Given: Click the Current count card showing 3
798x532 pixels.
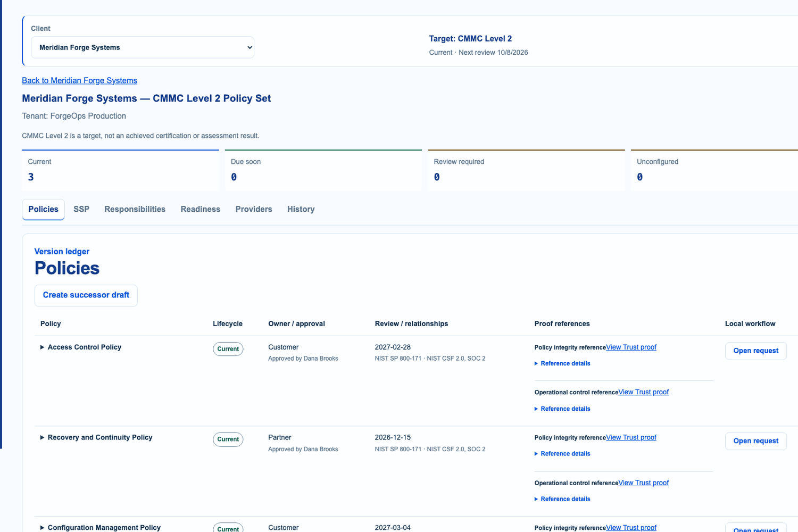Looking at the screenshot, I should [120, 170].
